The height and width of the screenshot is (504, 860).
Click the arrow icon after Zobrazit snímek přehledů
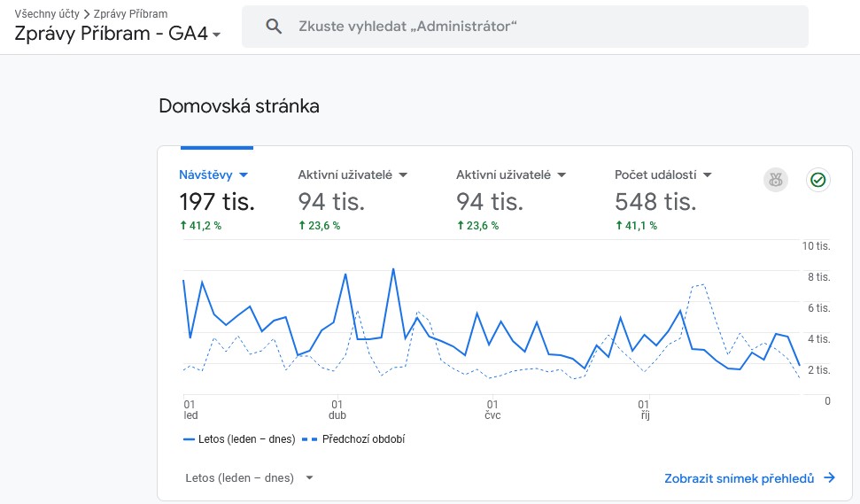829,478
